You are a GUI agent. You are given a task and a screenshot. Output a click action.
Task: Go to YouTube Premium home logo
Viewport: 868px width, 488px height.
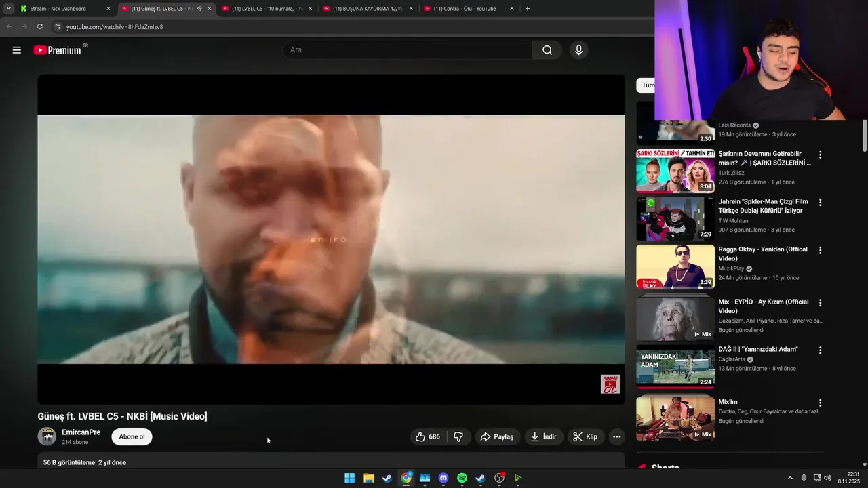coord(58,49)
